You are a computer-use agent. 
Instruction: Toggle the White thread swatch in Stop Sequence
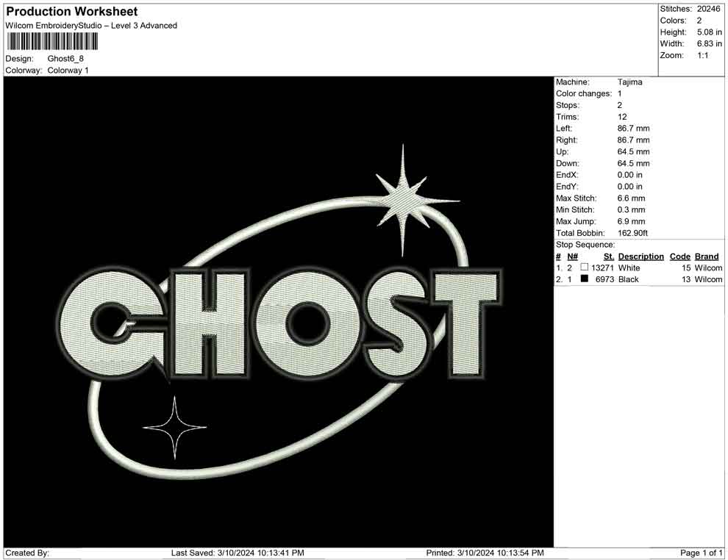coord(585,268)
